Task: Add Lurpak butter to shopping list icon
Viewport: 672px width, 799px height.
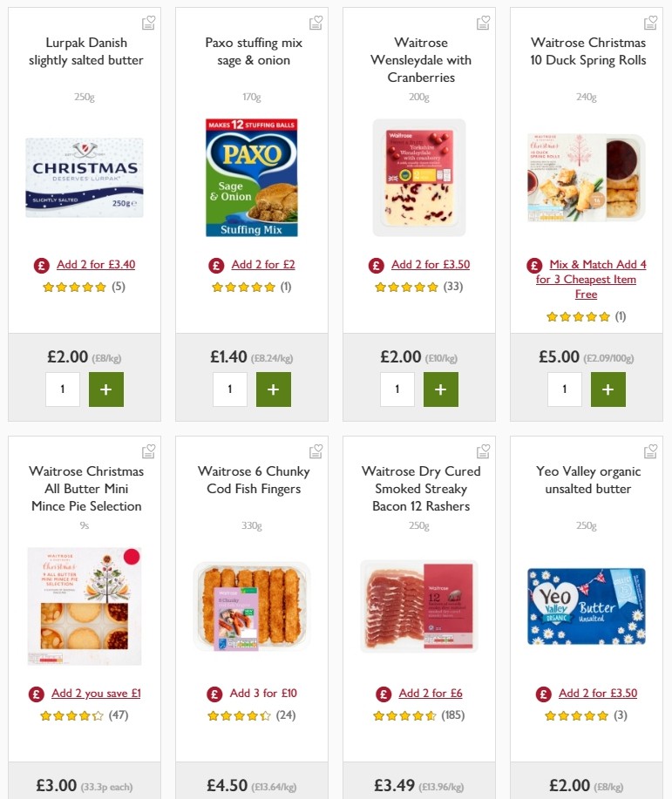Action: [148, 23]
